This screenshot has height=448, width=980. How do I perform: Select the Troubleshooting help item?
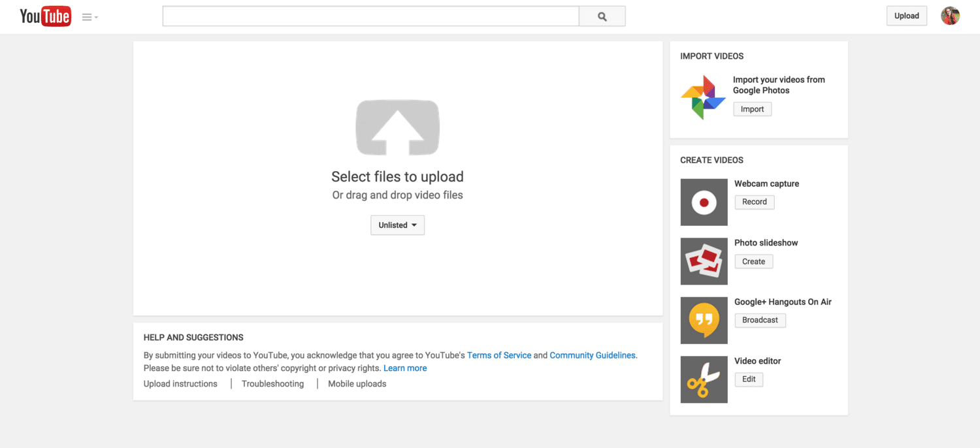pos(272,384)
